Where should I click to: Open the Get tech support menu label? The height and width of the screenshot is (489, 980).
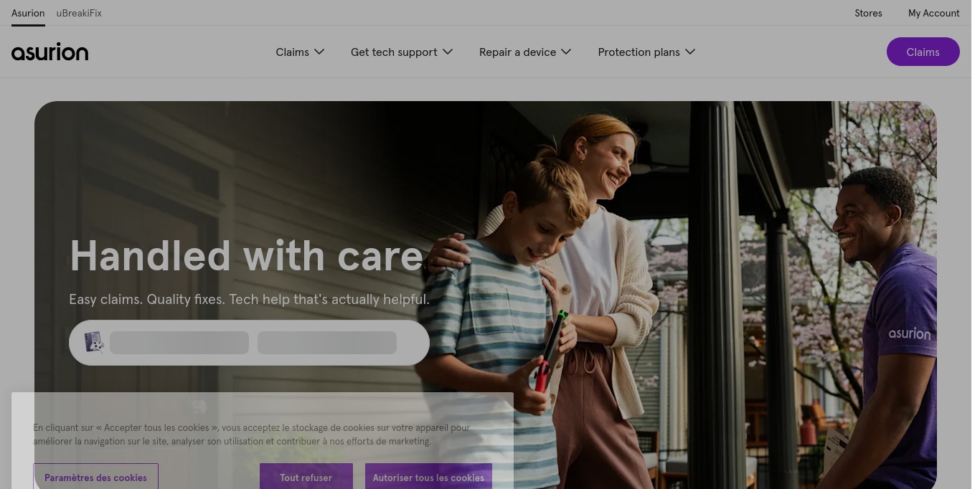[x=394, y=52]
